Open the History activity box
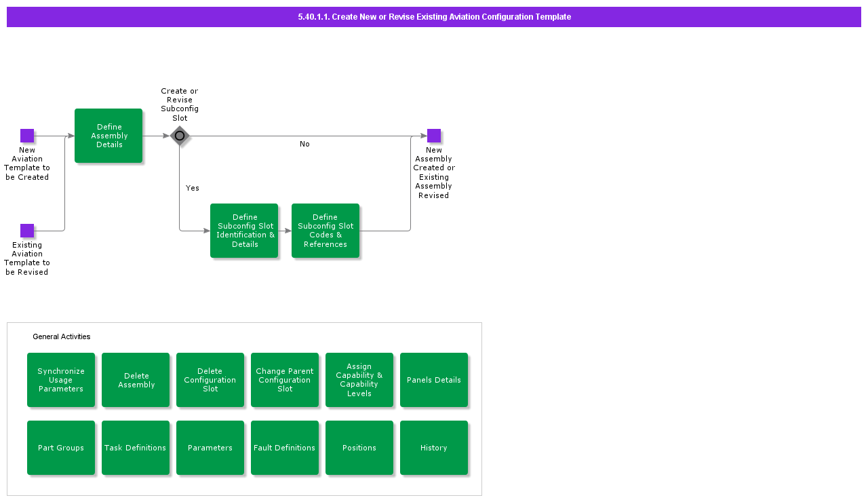868x502 pixels. pos(434,448)
